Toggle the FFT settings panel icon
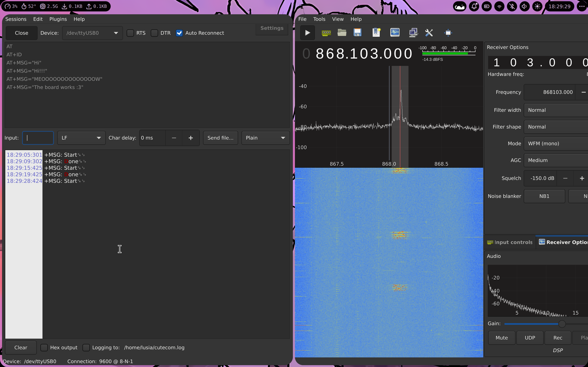Screen dimensions: 588x367 click(395, 32)
